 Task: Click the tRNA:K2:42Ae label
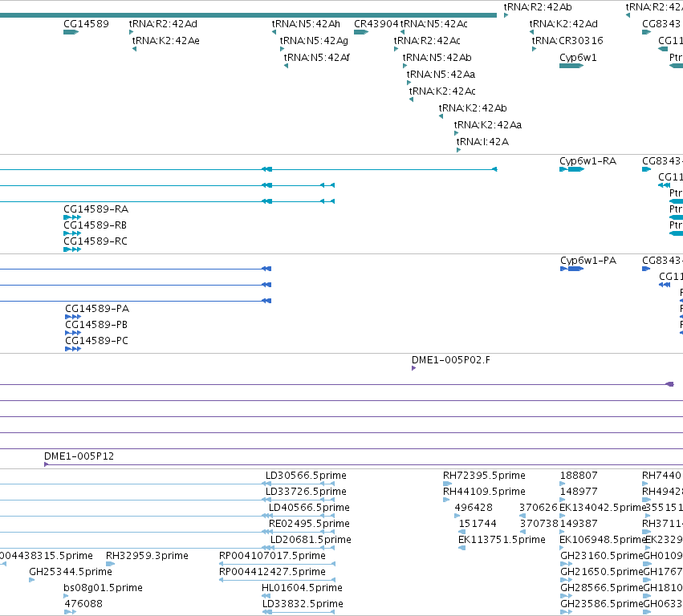click(166, 41)
